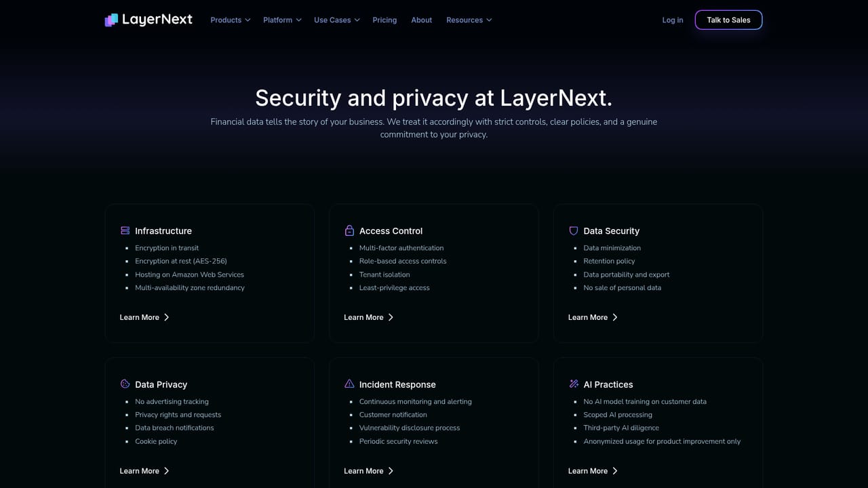Image resolution: width=868 pixels, height=488 pixels.
Task: Click 'Anonymized usage for product improvement only'
Action: click(662, 441)
